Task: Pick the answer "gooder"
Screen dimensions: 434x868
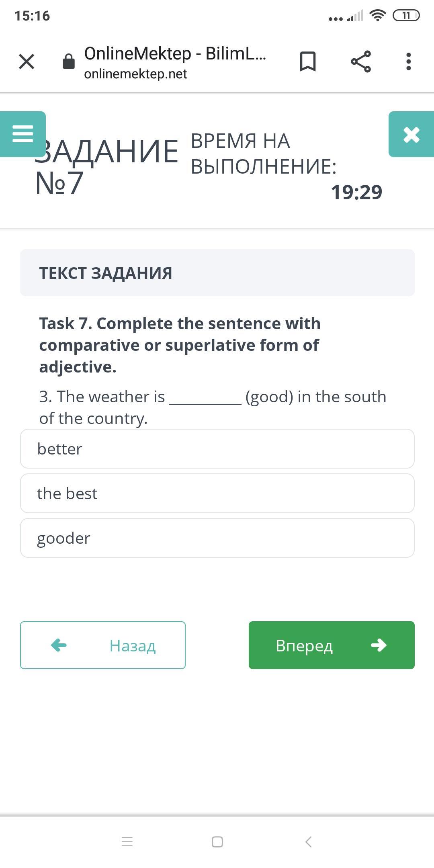Action: 217,538
